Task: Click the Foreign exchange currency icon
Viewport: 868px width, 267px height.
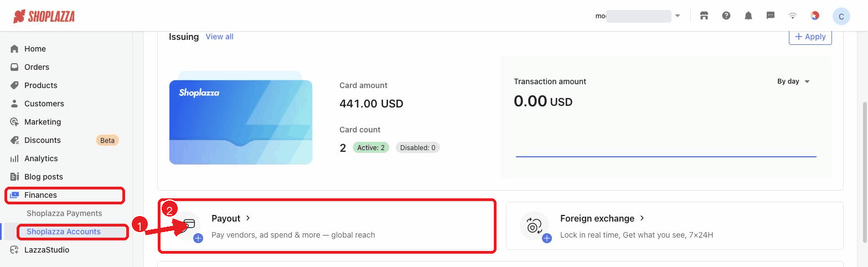Action: click(x=534, y=226)
